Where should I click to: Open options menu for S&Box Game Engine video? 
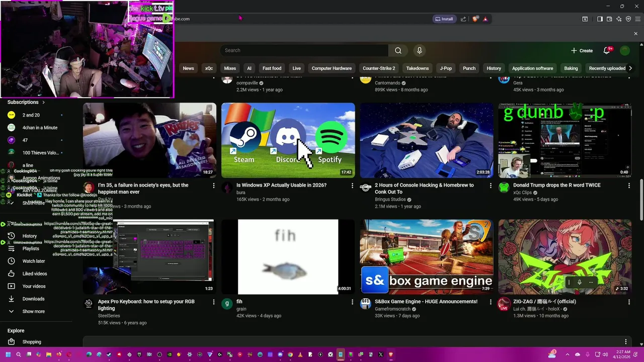point(491,302)
